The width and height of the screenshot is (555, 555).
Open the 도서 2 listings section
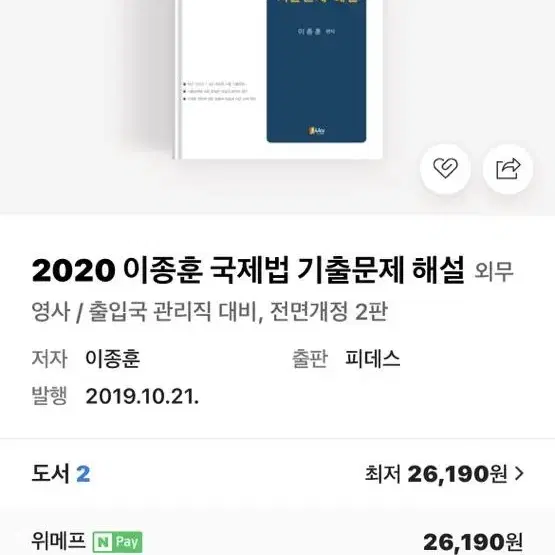coord(61,474)
